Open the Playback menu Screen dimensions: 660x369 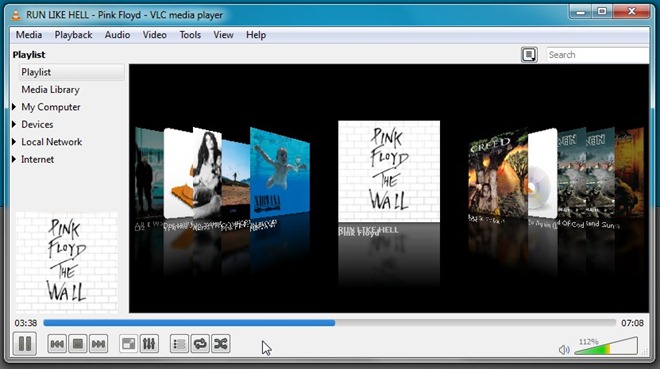(73, 35)
